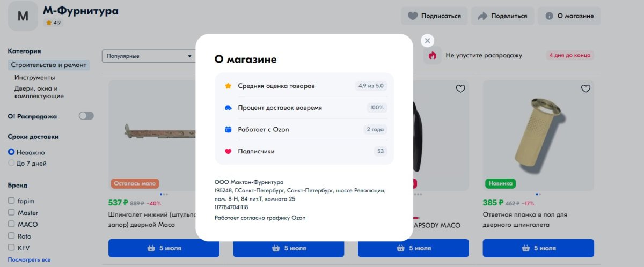Open the Популярные sorting dropdown
The image size is (644, 267).
[149, 56]
